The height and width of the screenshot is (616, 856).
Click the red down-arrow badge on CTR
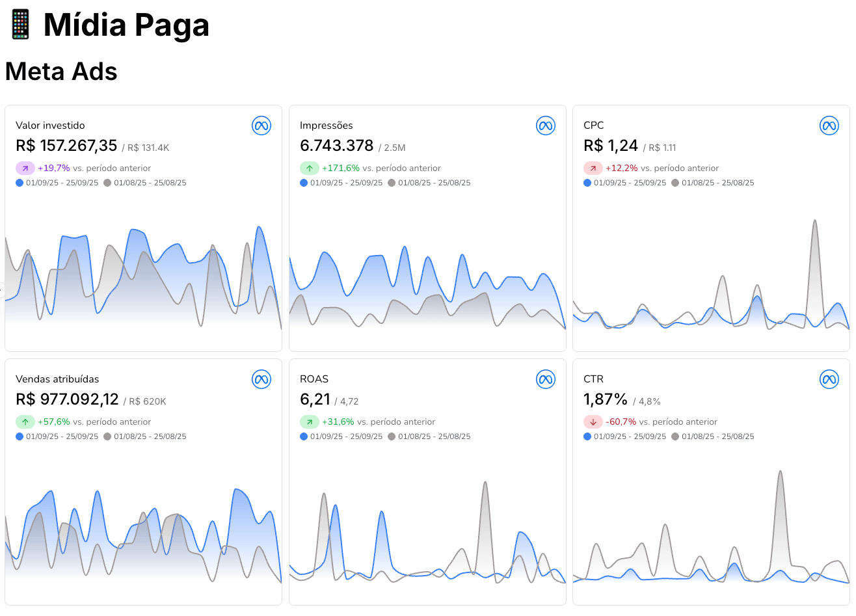pos(593,422)
